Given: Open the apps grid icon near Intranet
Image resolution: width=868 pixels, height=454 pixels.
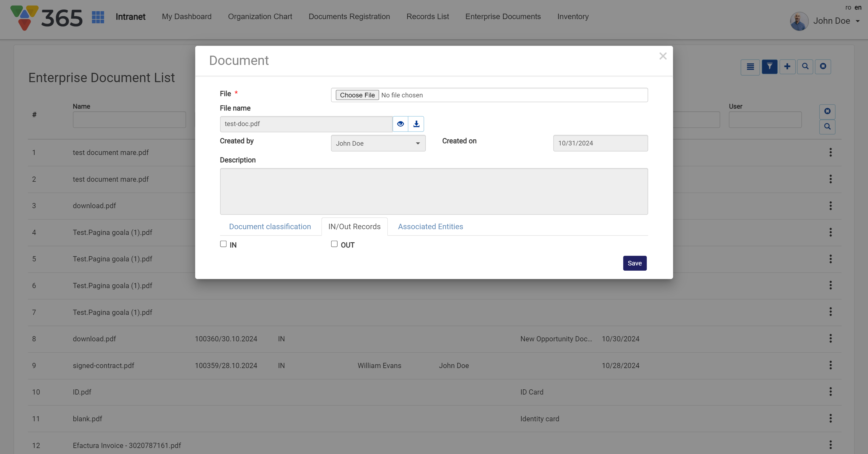Looking at the screenshot, I should pos(98,17).
